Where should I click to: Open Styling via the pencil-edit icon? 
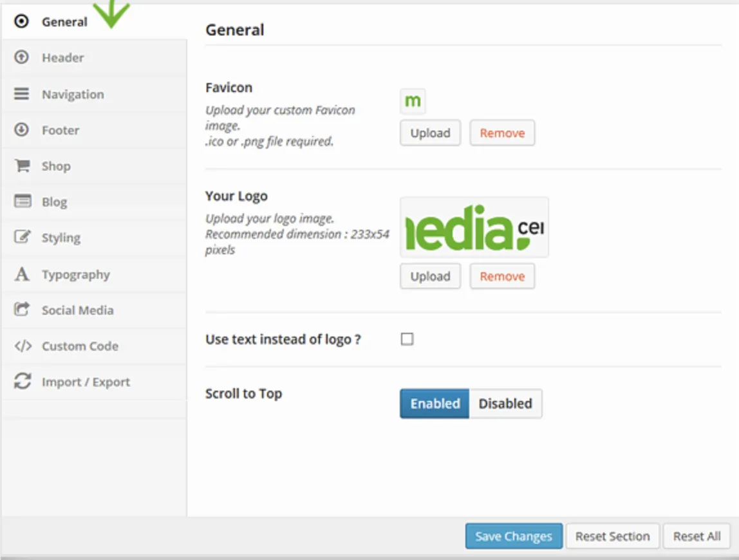(22, 236)
